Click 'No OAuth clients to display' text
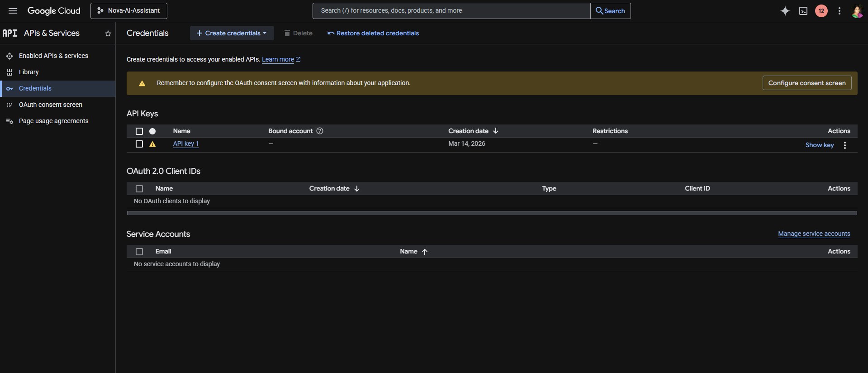The image size is (868, 373). [172, 201]
